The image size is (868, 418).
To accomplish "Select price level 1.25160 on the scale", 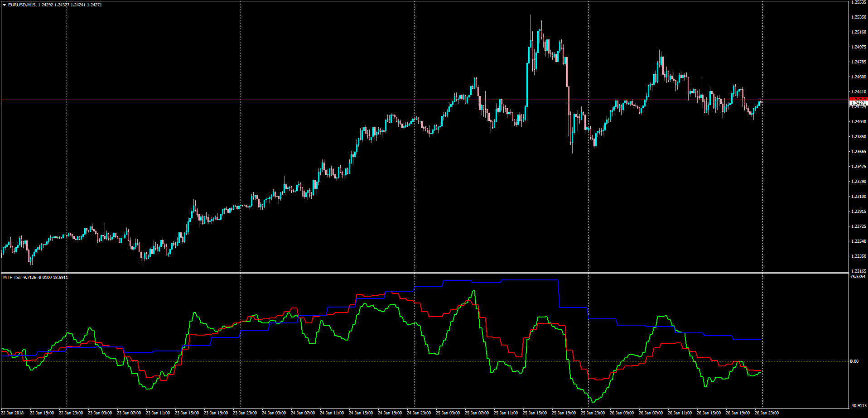I will pyautogui.click(x=859, y=32).
